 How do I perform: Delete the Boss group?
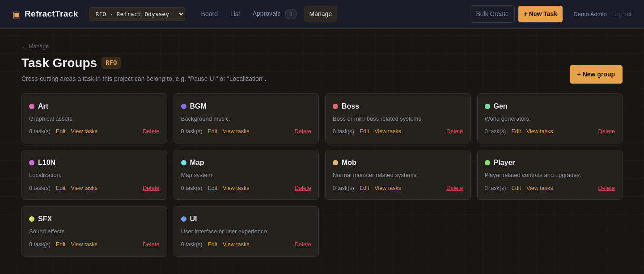(455, 131)
